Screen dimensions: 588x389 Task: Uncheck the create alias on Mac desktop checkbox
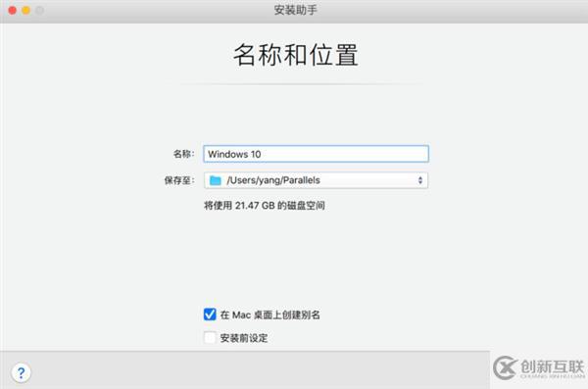(210, 315)
